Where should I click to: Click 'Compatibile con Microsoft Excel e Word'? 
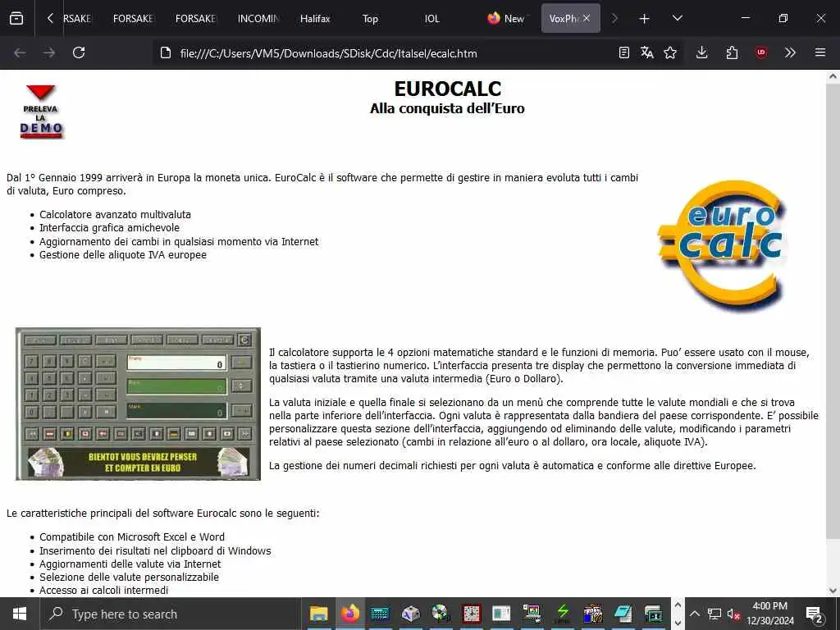[132, 536]
